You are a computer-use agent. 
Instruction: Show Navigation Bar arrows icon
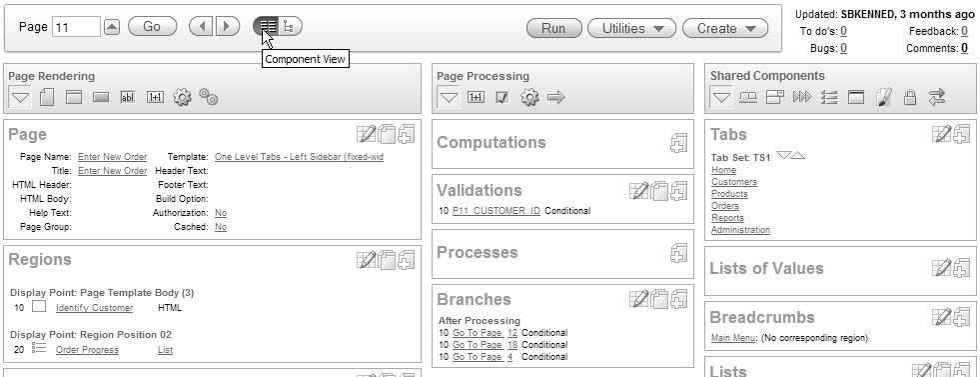coord(936,98)
